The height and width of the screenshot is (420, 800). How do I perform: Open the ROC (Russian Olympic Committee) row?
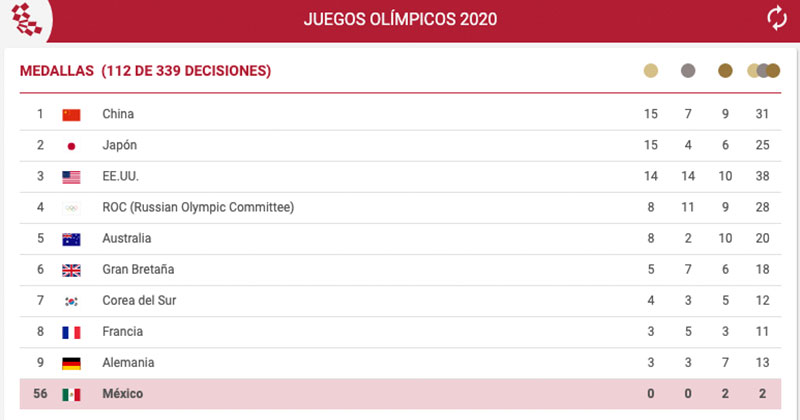[x=198, y=208]
